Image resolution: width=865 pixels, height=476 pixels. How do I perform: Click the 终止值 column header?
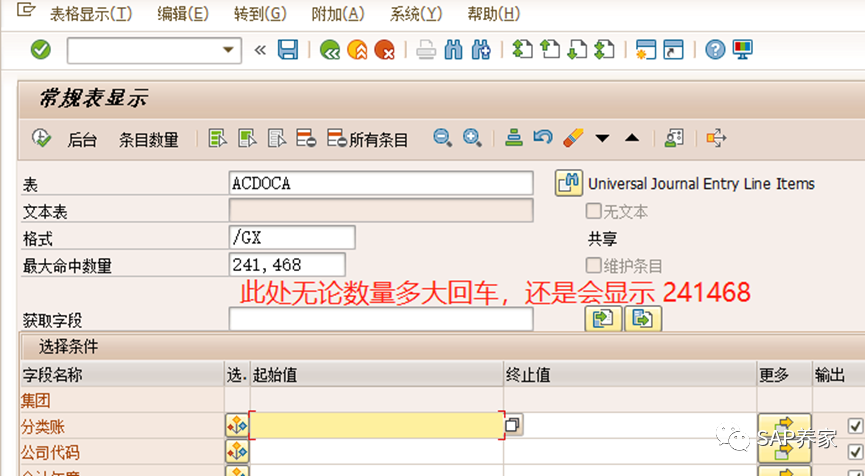pos(630,375)
